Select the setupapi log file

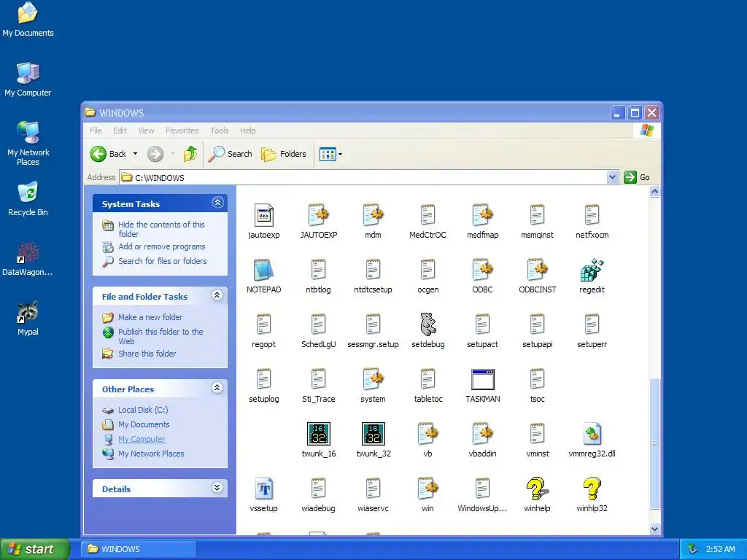tap(538, 324)
